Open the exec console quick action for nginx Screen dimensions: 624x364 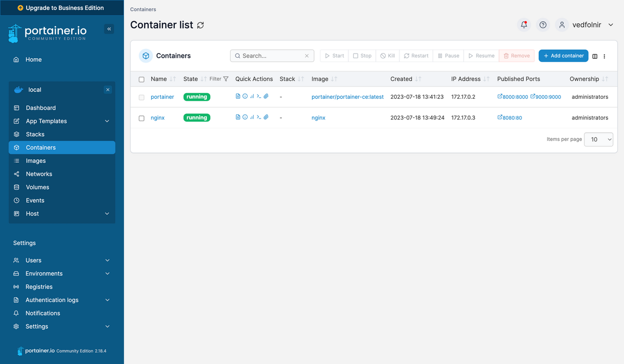[x=259, y=117]
